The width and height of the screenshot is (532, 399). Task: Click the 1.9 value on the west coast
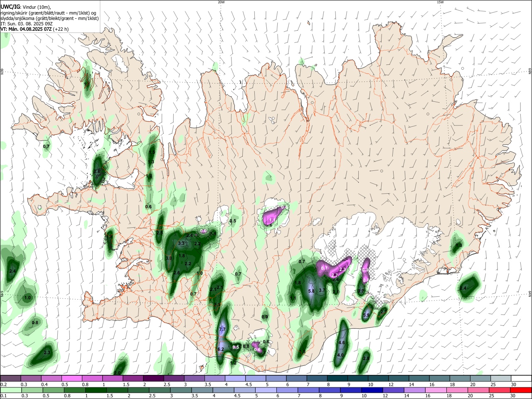pyautogui.click(x=109, y=237)
